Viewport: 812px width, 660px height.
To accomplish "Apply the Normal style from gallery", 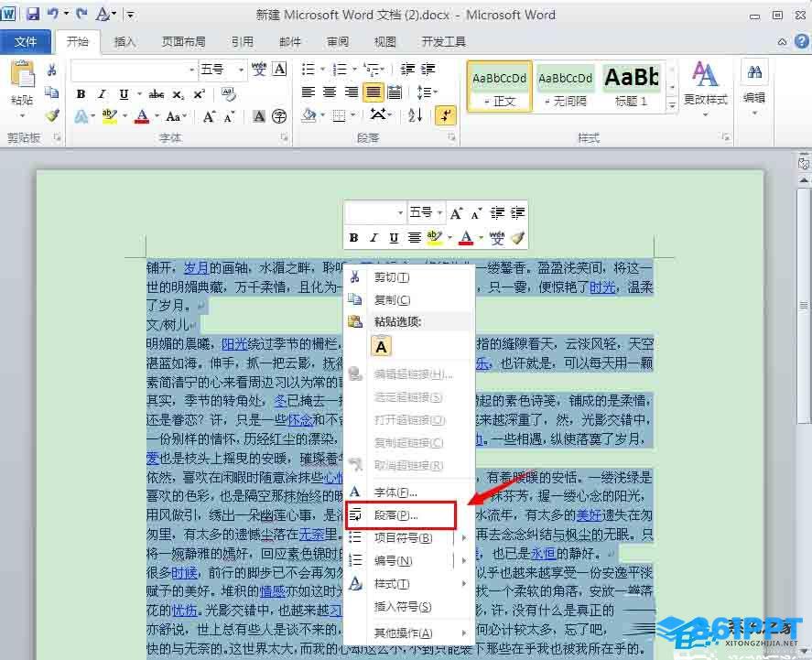I will (x=499, y=86).
